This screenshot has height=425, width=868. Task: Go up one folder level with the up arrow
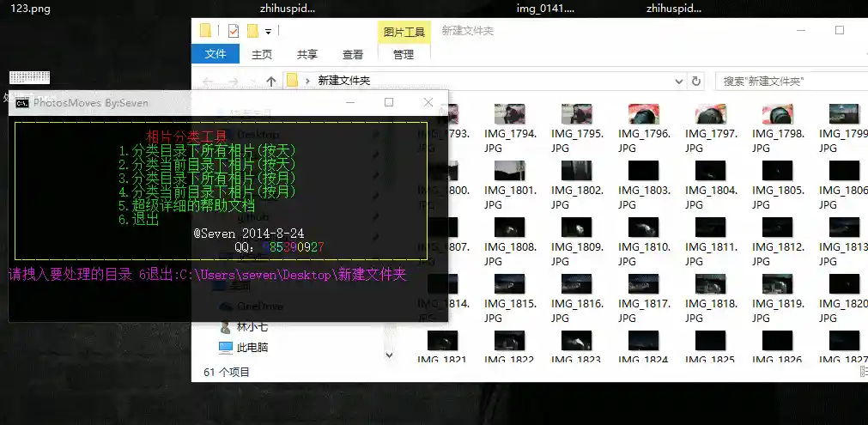coord(270,82)
